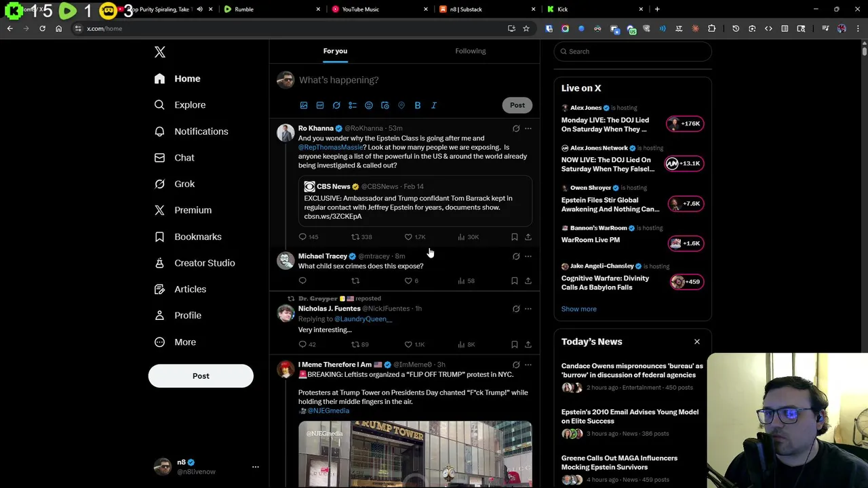Open @RepThomasMassie mention link

pos(330,147)
